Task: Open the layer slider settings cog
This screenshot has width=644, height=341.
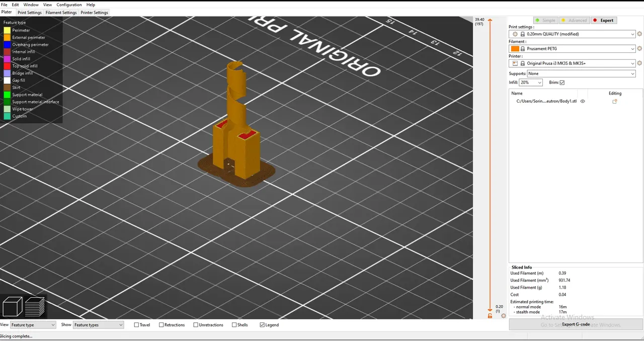Action: coord(503,316)
